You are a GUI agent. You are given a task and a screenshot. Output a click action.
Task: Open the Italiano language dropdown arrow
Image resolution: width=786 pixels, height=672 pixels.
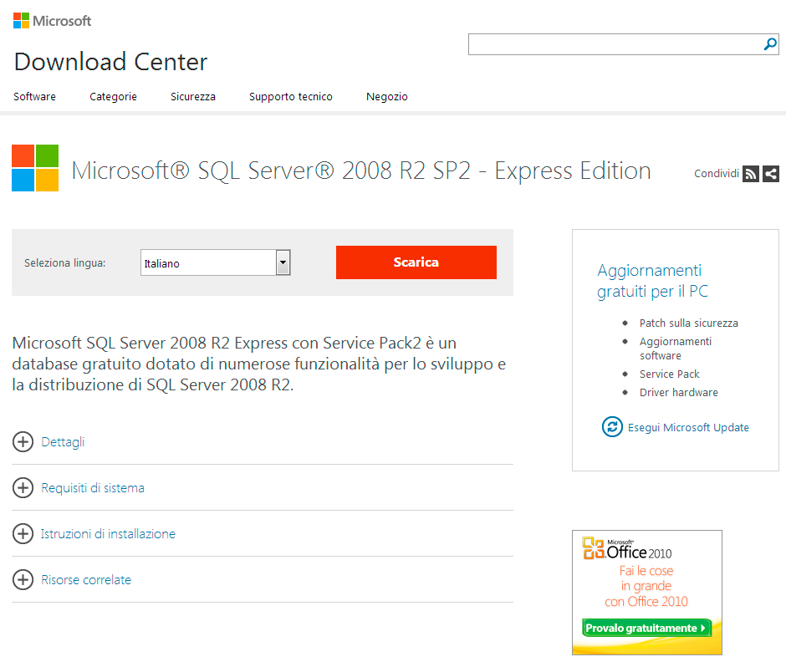[x=283, y=262]
